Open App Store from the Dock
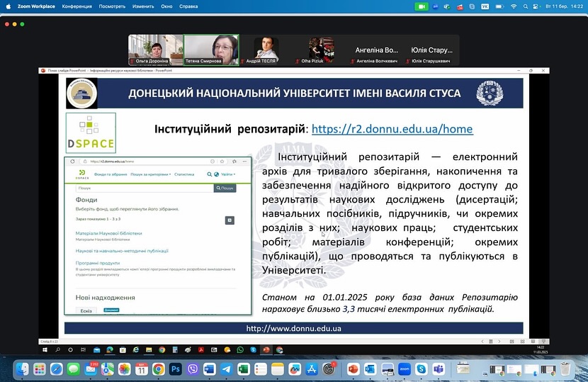The height and width of the screenshot is (382, 588). (312, 369)
